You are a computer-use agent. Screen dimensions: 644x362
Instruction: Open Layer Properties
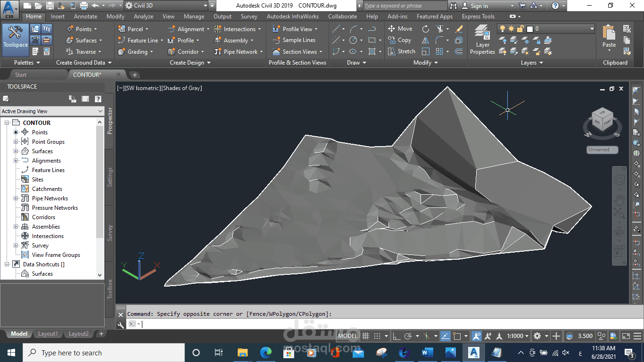(482, 40)
